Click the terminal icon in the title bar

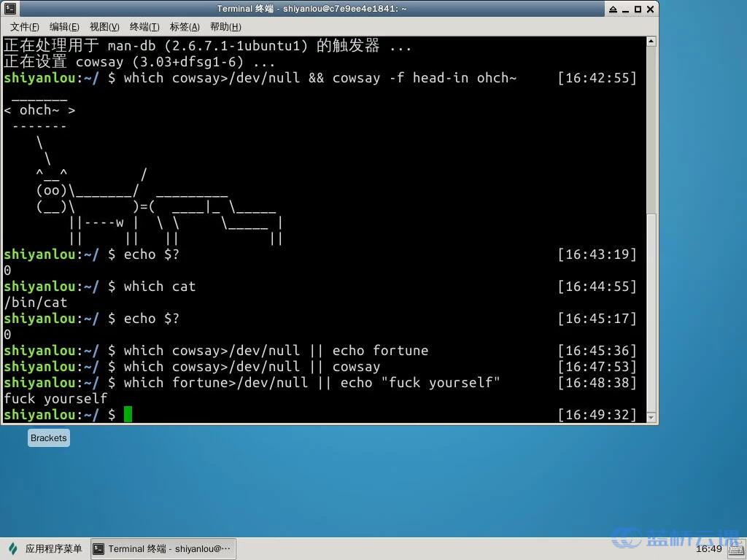(9, 9)
